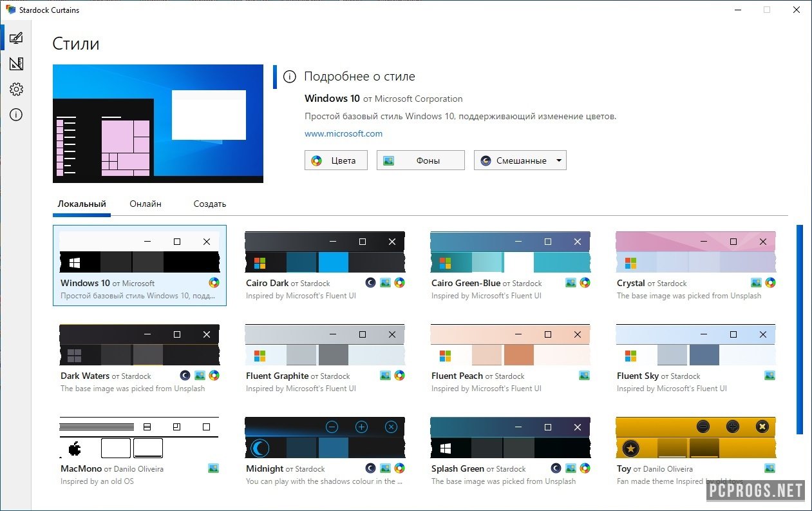Image resolution: width=812 pixels, height=511 pixels.
Task: Open the About info sidebar icon
Action: tap(16, 115)
